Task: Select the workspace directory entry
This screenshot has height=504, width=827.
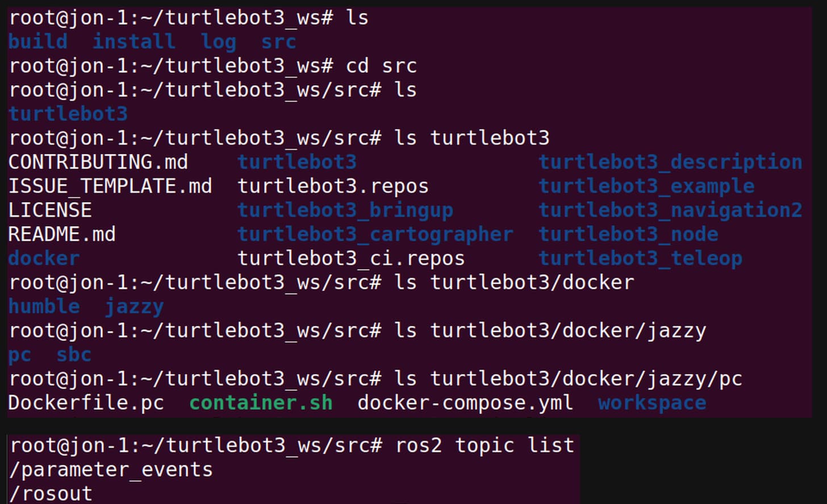Action: point(652,403)
